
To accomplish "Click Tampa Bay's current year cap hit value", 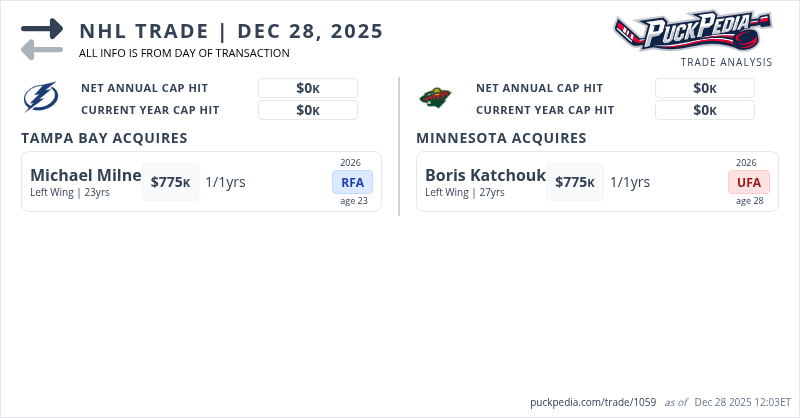I will point(308,110).
